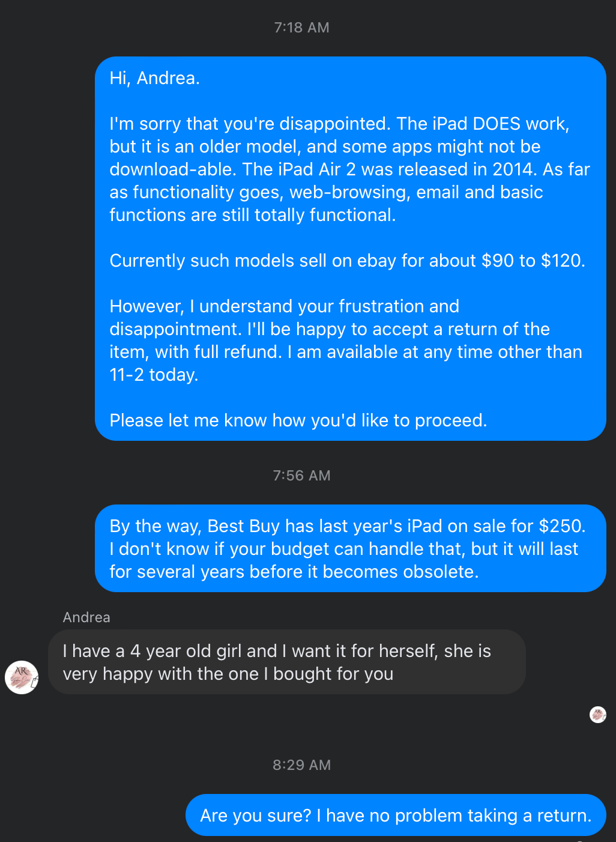Image resolution: width=616 pixels, height=842 pixels.
Task: Tap the 7:18 AM timestamp
Action: click(301, 28)
